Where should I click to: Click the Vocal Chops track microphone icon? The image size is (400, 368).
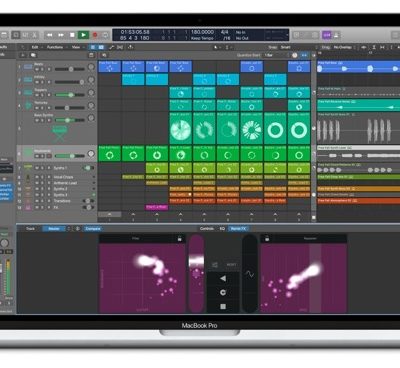coord(28,177)
